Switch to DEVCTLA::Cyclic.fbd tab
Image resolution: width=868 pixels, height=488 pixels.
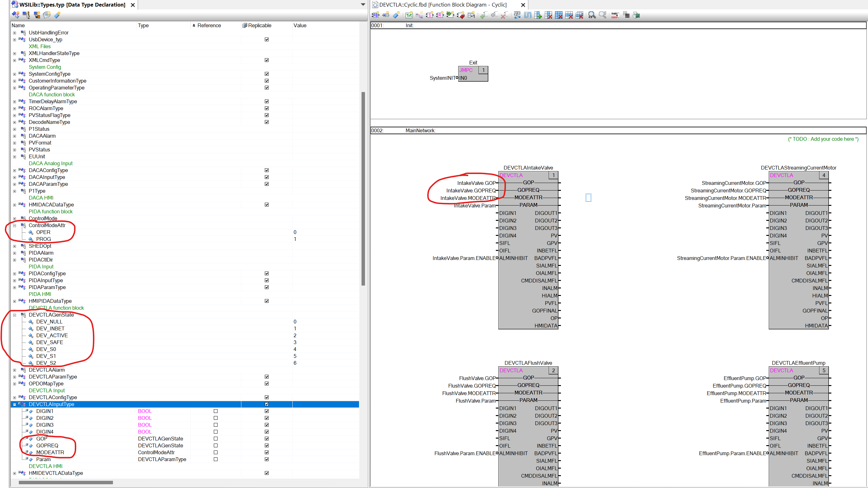tap(442, 5)
